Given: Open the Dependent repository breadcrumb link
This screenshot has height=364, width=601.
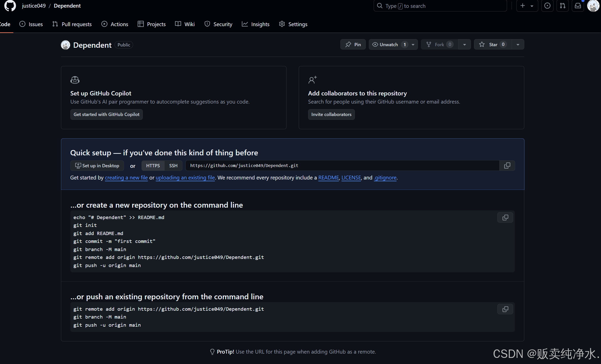Looking at the screenshot, I should pyautogui.click(x=67, y=6).
